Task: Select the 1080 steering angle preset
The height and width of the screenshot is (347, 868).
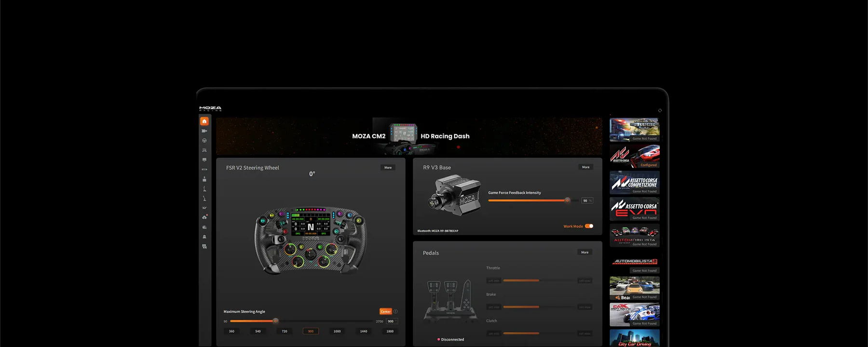Action: coord(337,331)
